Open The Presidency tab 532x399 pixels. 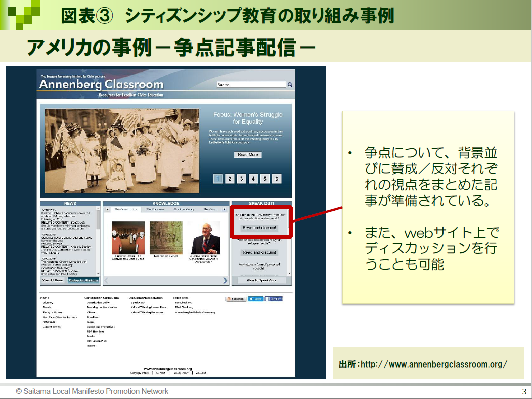tap(184, 209)
